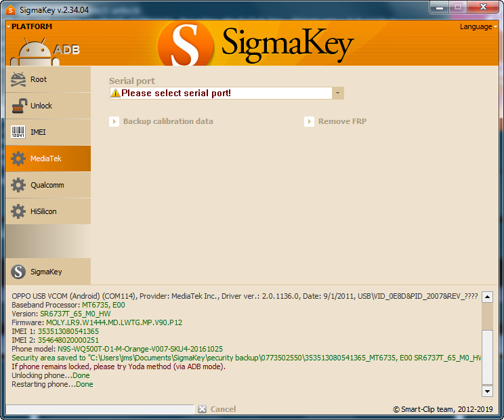Image resolution: width=504 pixels, height=420 pixels.
Task: Open the HiSilicon tab
Action: coord(48,211)
